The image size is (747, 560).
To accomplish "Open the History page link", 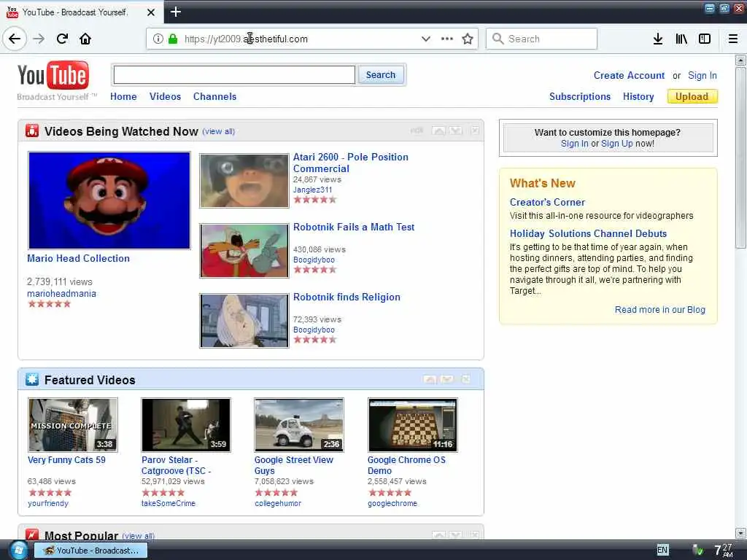I will [x=638, y=96].
